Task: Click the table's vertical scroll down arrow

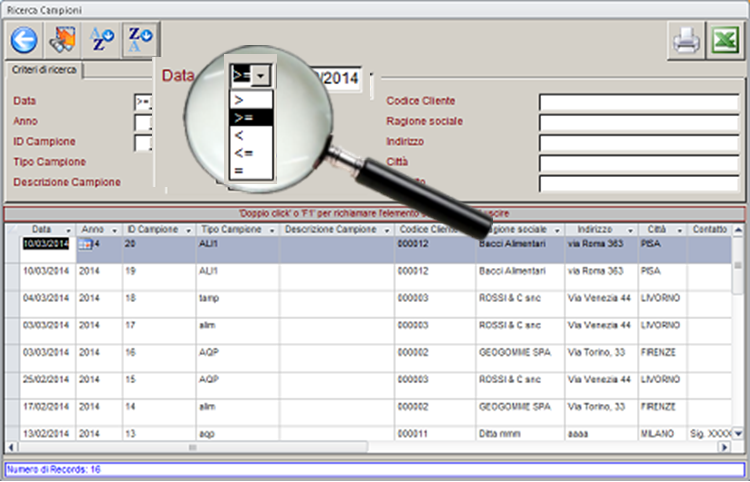Action: [x=738, y=434]
